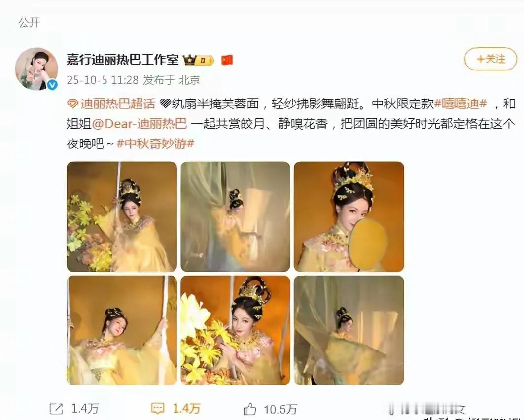Image resolution: width=524 pixels, height=420 pixels.
Task: View photo of woman behind green gauze curtain
Action: pyautogui.click(x=235, y=216)
